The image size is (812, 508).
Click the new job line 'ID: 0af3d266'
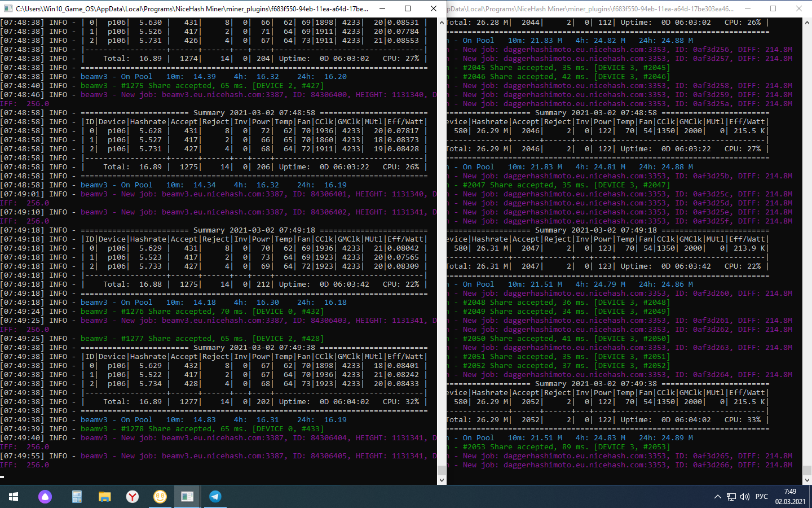point(620,465)
